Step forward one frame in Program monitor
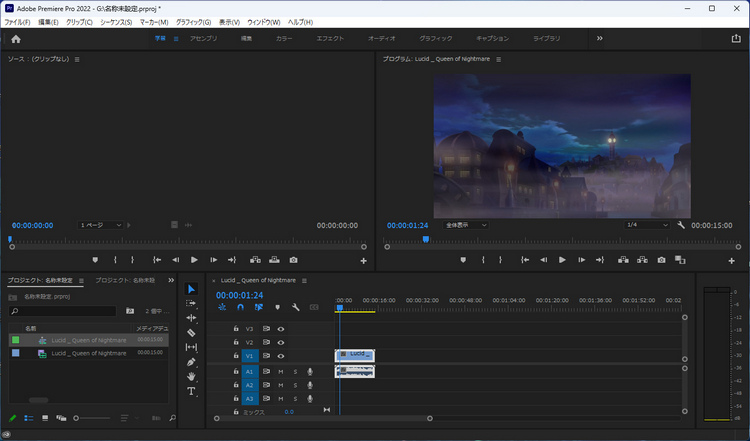Image resolution: width=750 pixels, height=441 pixels. click(x=581, y=260)
